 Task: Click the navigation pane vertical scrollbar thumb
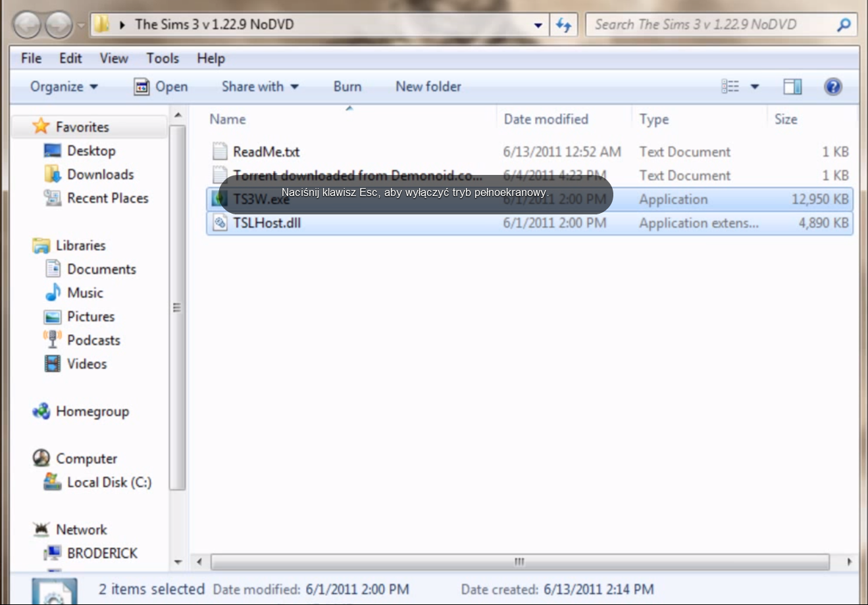tap(176, 307)
